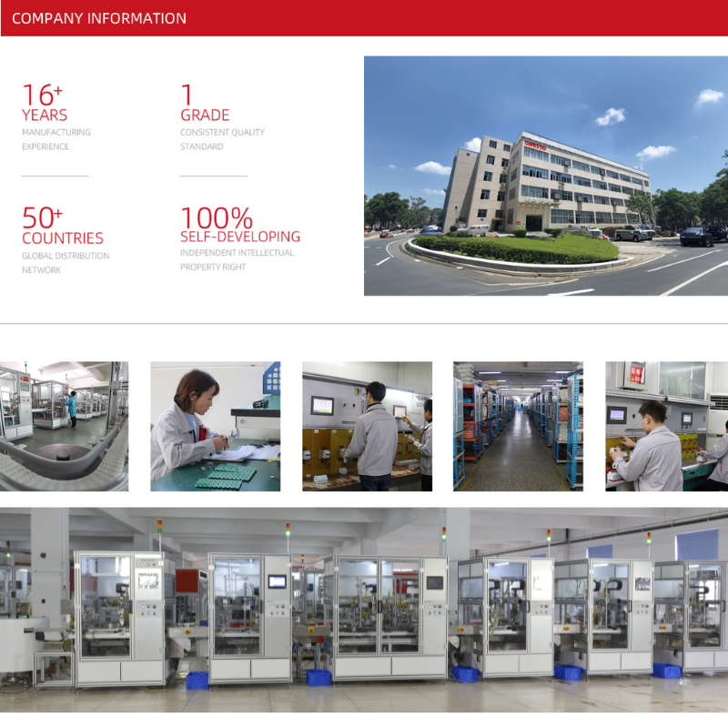The image size is (728, 728).
Task: Open photo of worker at testing bench
Action: pyautogui.click(x=667, y=426)
